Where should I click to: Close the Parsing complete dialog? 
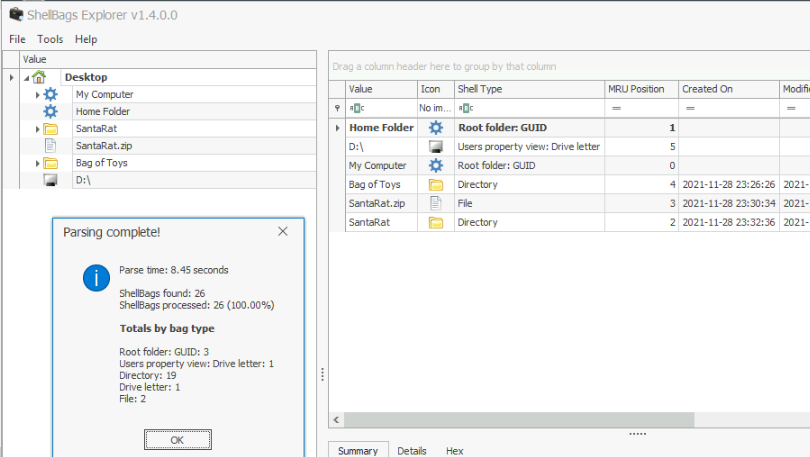tap(283, 231)
